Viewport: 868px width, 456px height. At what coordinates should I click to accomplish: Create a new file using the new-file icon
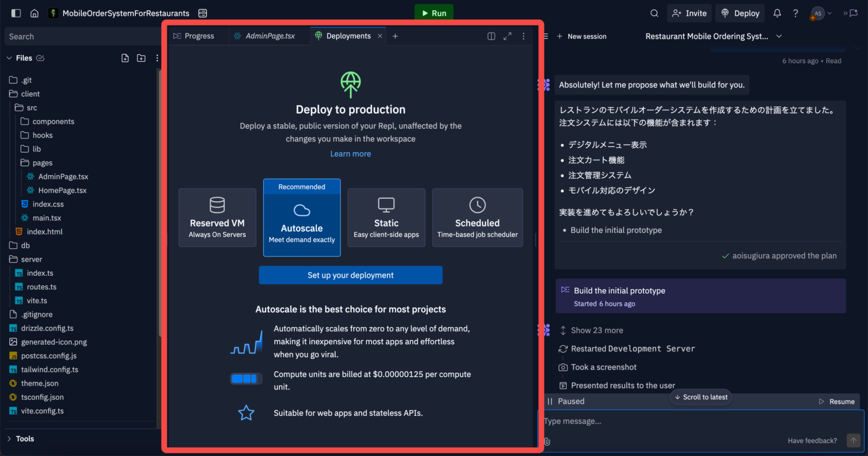click(125, 58)
